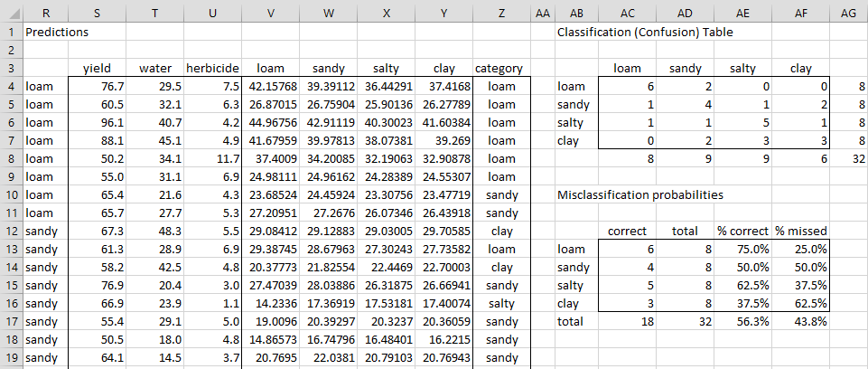Click the '% missed' heading cell
Image resolution: width=868 pixels, height=369 pixels.
(x=801, y=231)
